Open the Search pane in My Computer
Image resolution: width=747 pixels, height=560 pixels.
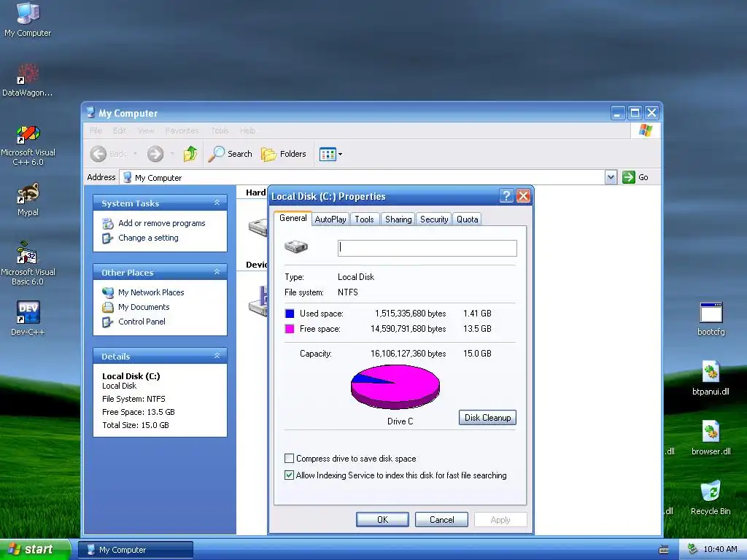click(231, 154)
